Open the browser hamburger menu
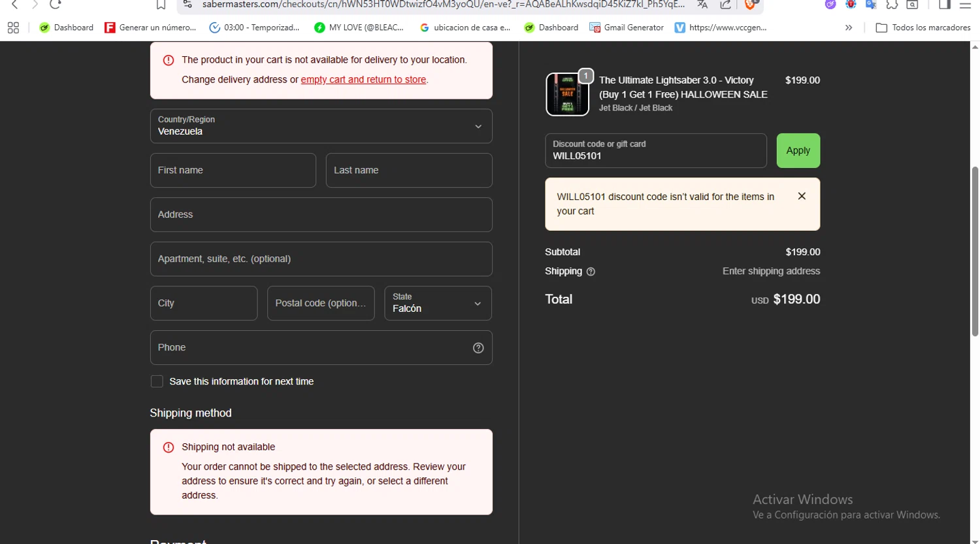The height and width of the screenshot is (544, 980). 965,5
